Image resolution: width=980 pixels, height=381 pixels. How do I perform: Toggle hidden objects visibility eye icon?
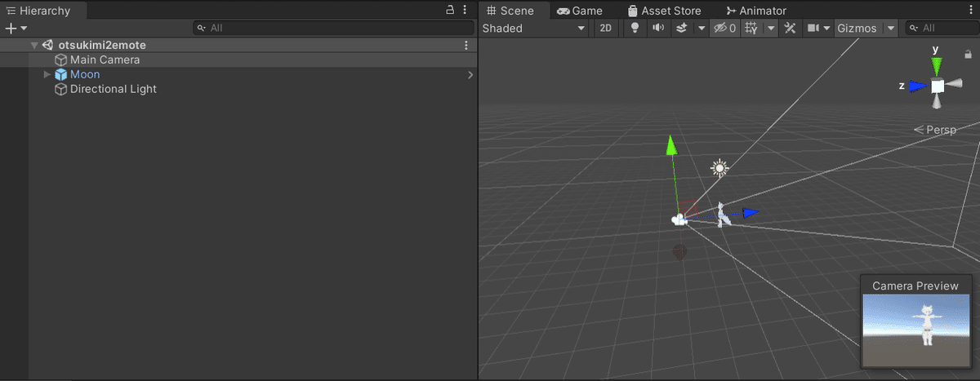coord(724,28)
